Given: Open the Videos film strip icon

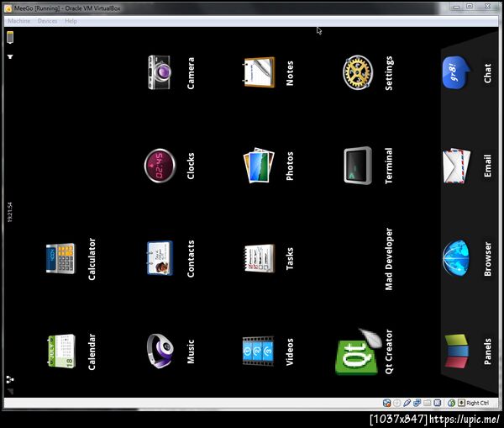Looking at the screenshot, I should pyautogui.click(x=259, y=351).
